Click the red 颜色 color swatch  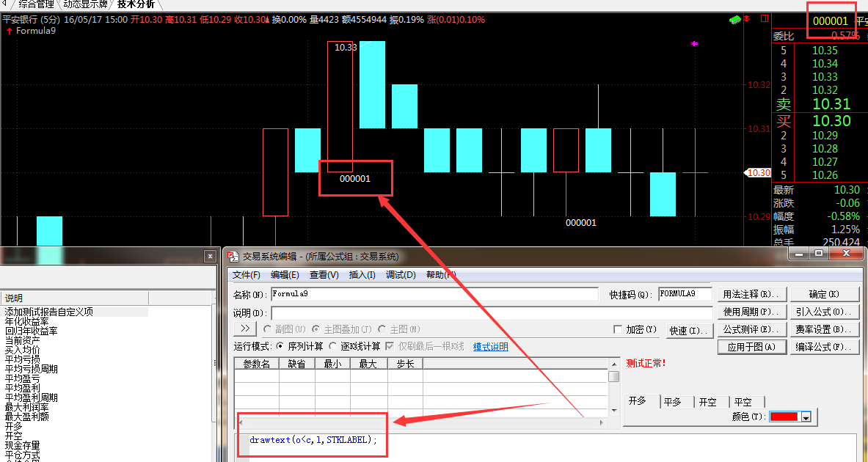point(784,417)
